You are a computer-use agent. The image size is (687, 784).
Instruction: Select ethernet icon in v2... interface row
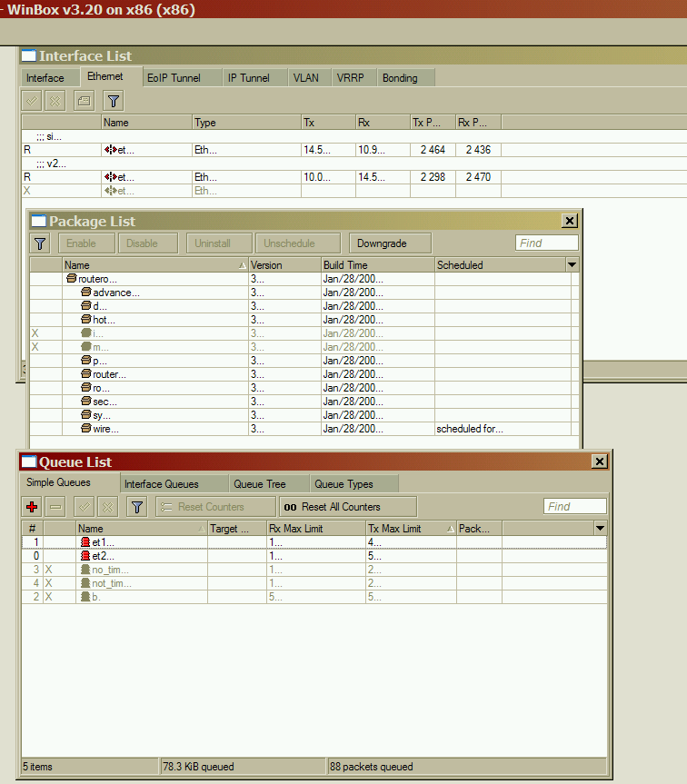pos(111,176)
